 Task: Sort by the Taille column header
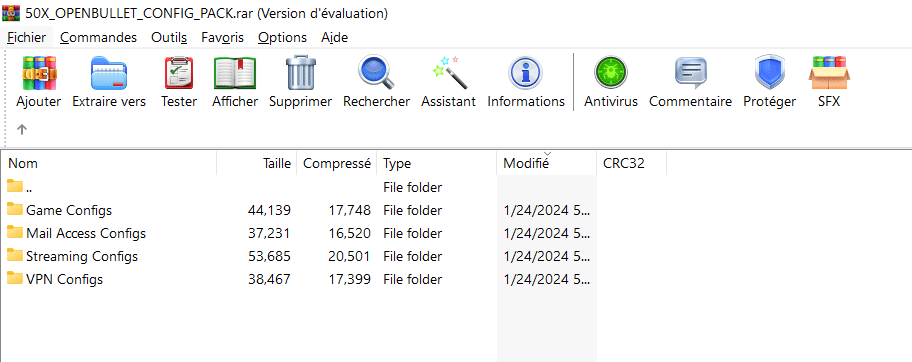[256, 164]
